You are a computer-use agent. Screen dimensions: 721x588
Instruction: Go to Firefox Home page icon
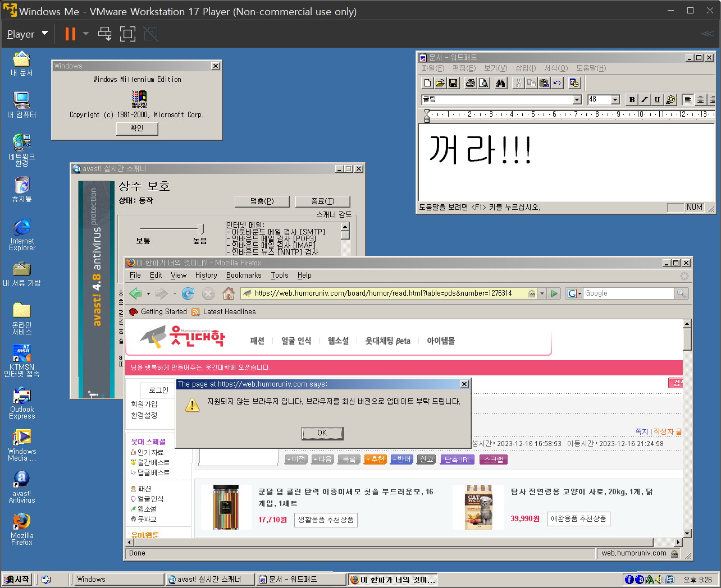pos(228,293)
